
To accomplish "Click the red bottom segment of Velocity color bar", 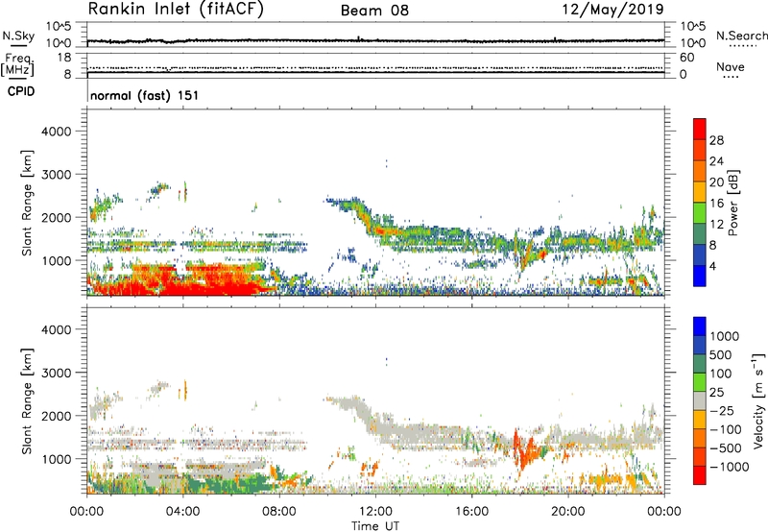I will [x=700, y=475].
